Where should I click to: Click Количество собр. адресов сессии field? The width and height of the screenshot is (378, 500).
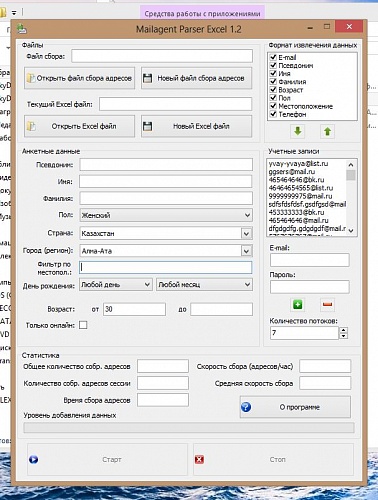pos(163,383)
